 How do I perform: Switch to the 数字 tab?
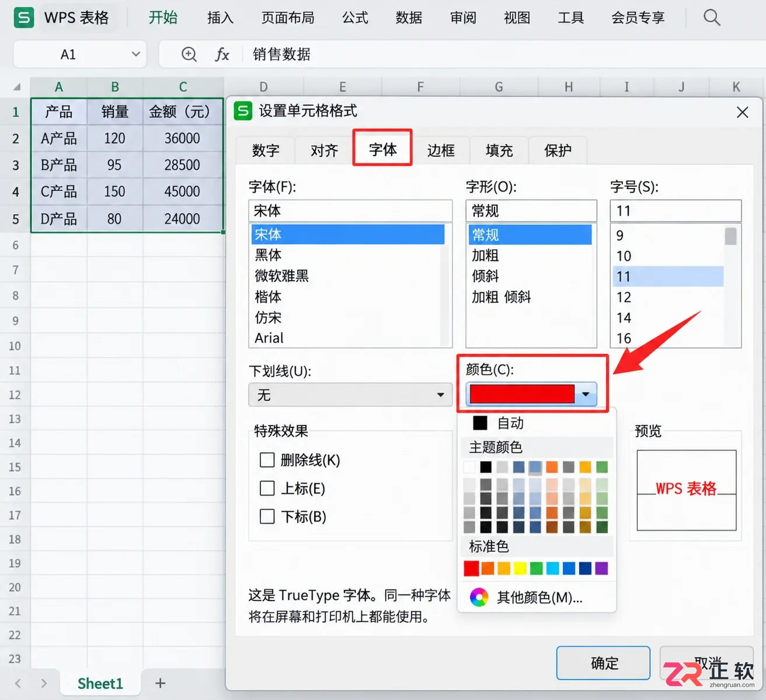266,151
